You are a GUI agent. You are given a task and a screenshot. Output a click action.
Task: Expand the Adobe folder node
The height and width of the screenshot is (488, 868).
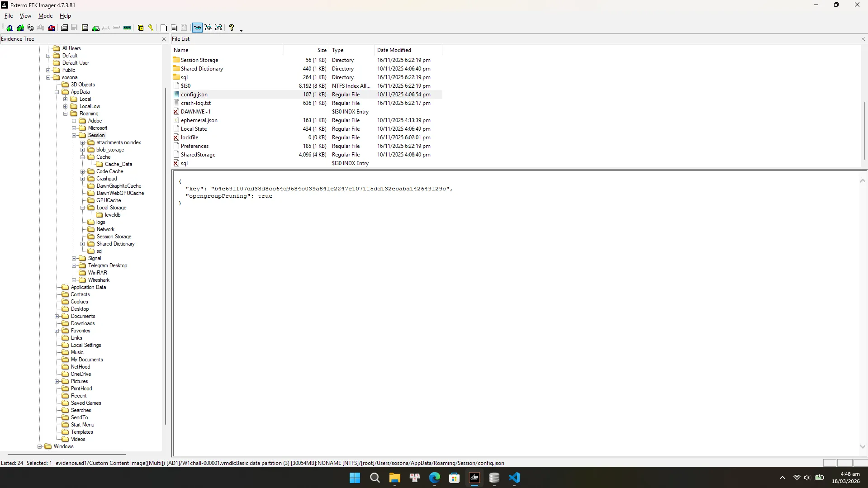click(x=74, y=121)
